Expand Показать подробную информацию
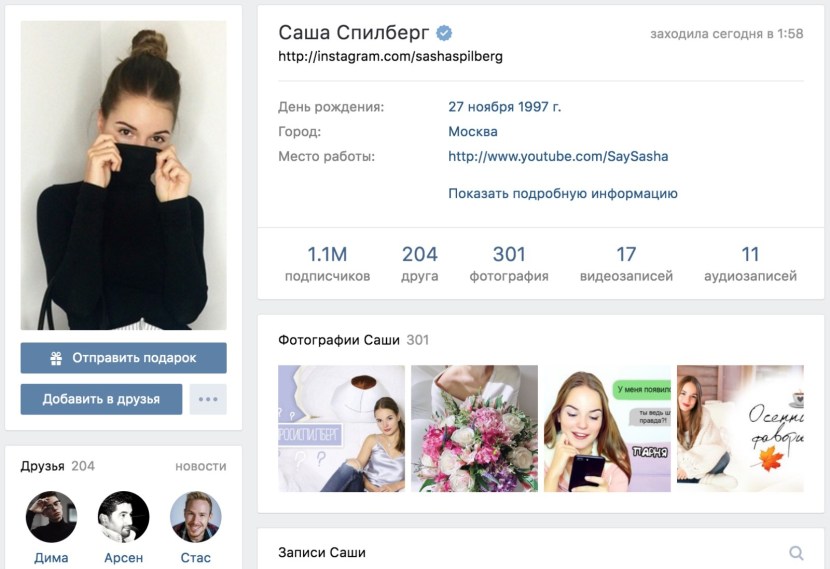830x569 pixels. click(563, 193)
